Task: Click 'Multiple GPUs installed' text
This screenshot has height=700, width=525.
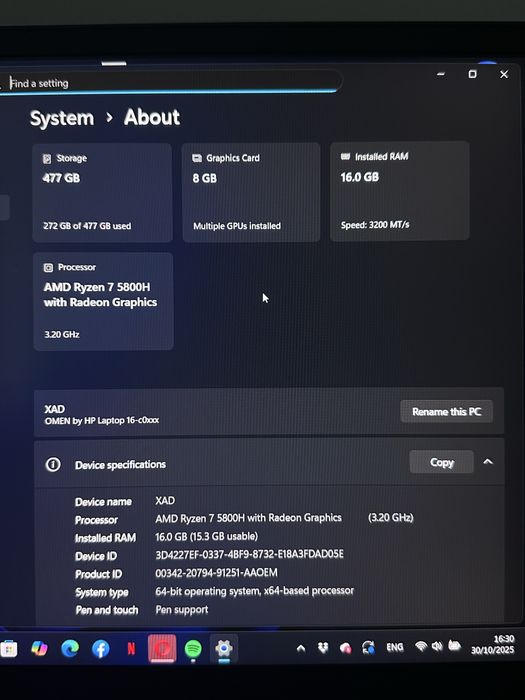Action: [237, 226]
